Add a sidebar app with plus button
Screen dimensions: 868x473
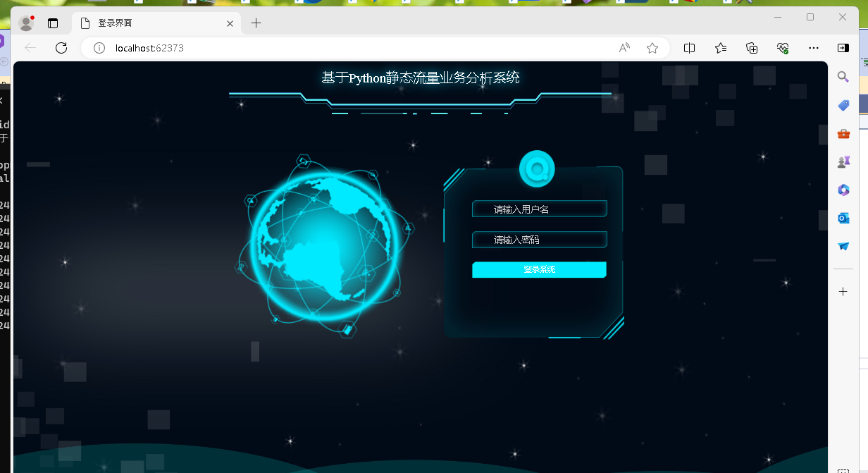point(843,291)
